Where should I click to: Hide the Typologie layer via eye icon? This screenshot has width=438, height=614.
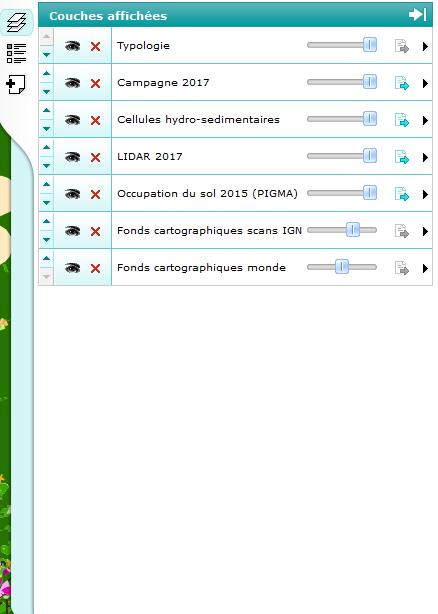[x=72, y=46]
